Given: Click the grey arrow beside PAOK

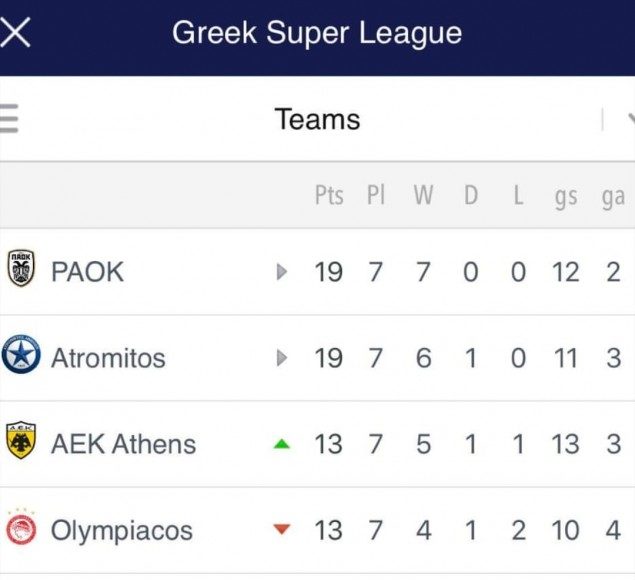Looking at the screenshot, I should 282,271.
